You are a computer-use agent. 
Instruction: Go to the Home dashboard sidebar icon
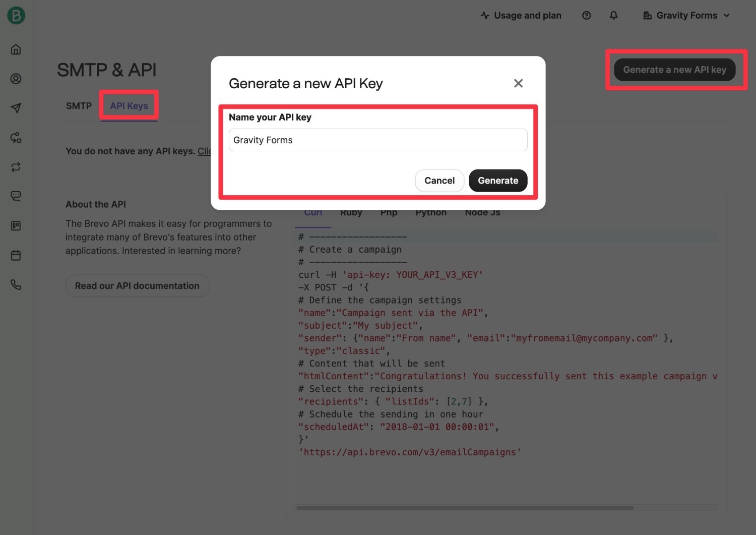coord(16,49)
